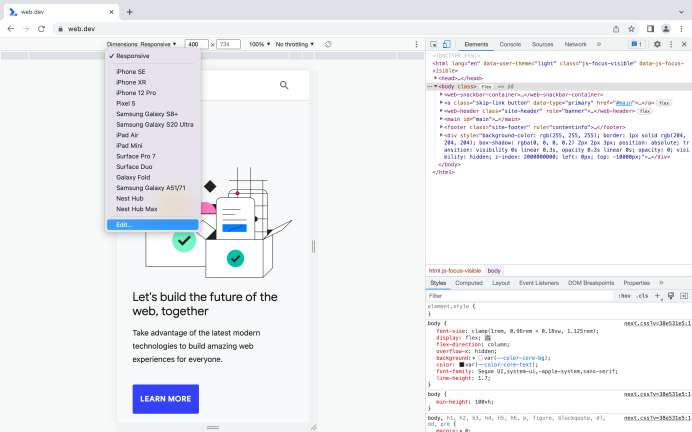Expand the footer site-footer node
Viewport: 692px width, 432px height.
coord(441,127)
